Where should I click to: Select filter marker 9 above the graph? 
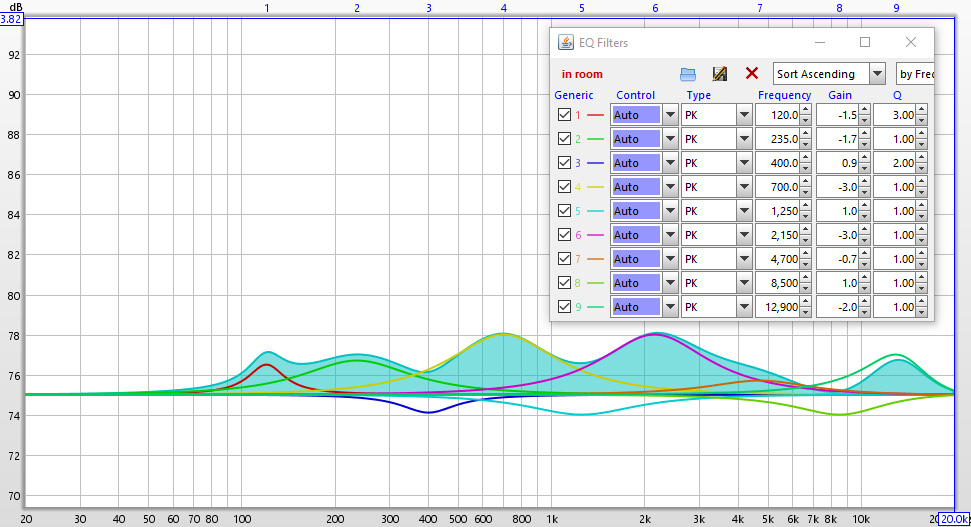(896, 8)
